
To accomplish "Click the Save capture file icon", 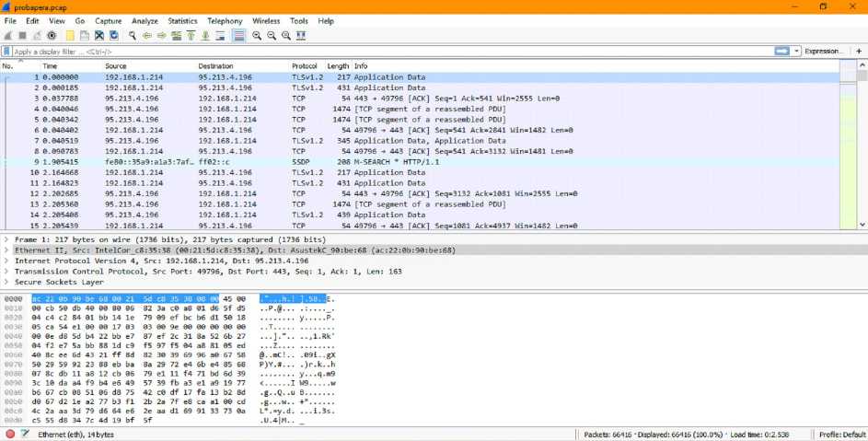I will coord(85,36).
